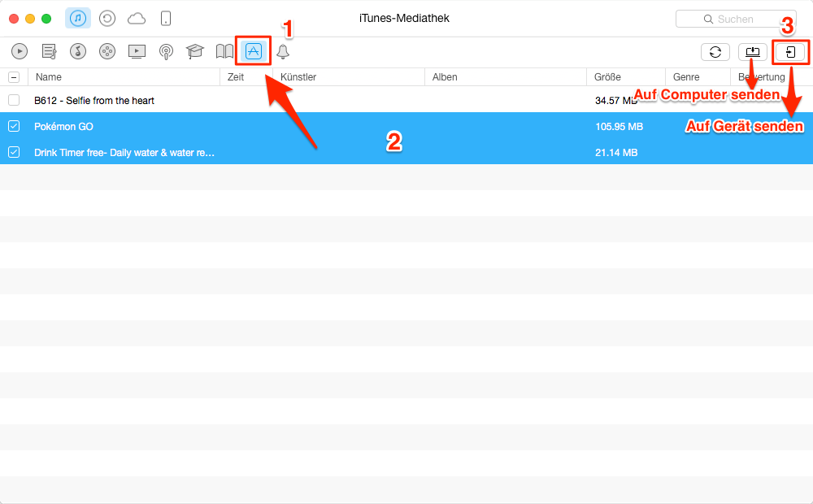Click the refresh button
The height and width of the screenshot is (504, 813).
click(715, 52)
